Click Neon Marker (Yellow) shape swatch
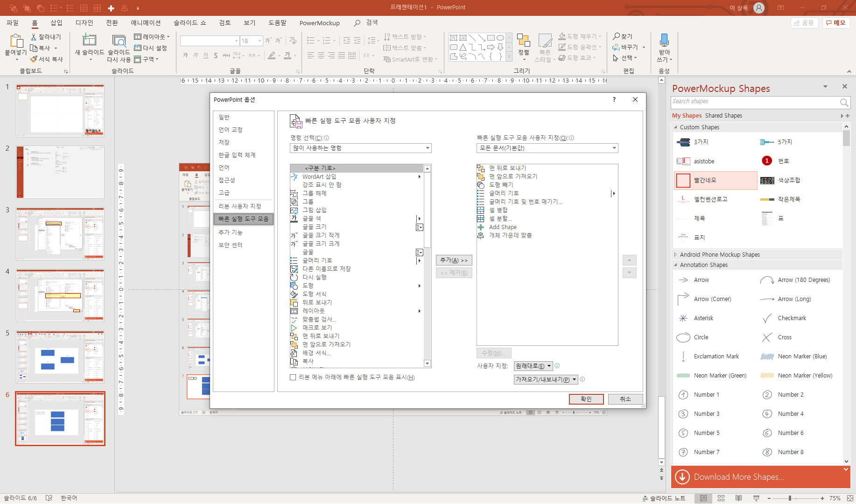 point(767,376)
